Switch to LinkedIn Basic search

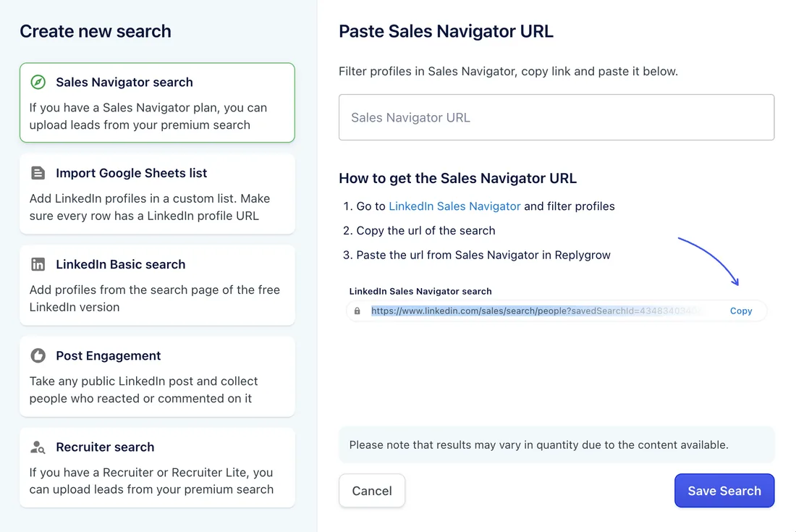(x=157, y=285)
